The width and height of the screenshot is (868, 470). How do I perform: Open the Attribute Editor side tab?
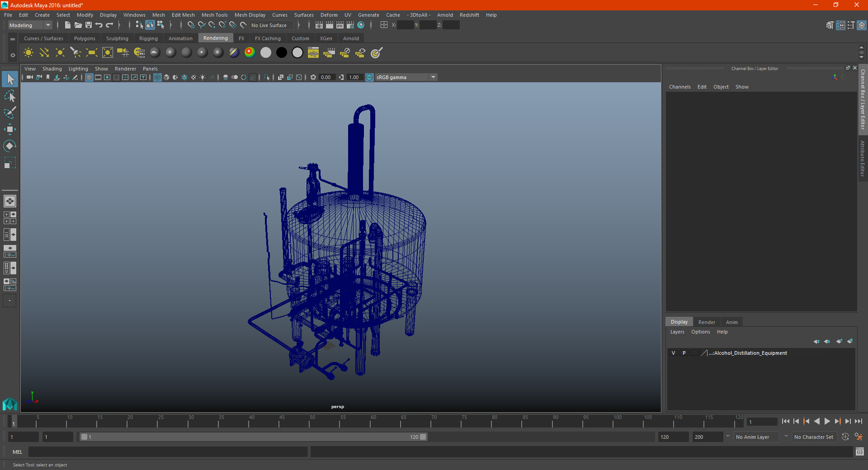point(863,158)
